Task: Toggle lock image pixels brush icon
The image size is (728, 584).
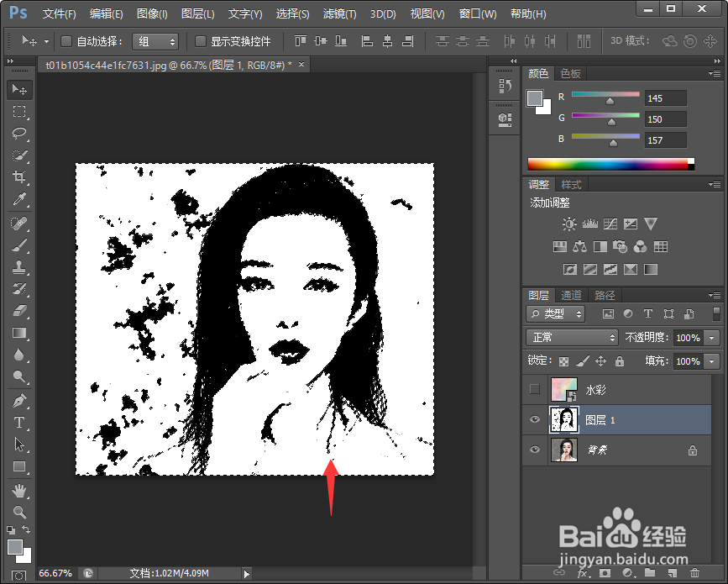Action: pos(582,361)
